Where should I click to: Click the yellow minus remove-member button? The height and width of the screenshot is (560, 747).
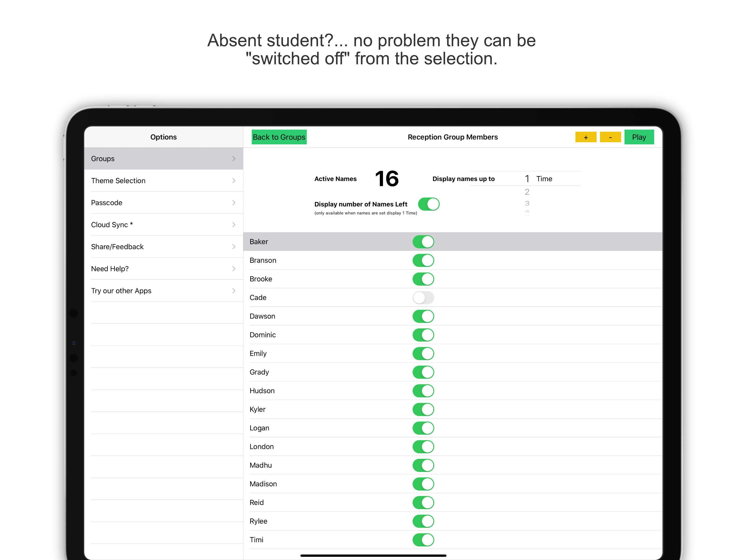(610, 137)
